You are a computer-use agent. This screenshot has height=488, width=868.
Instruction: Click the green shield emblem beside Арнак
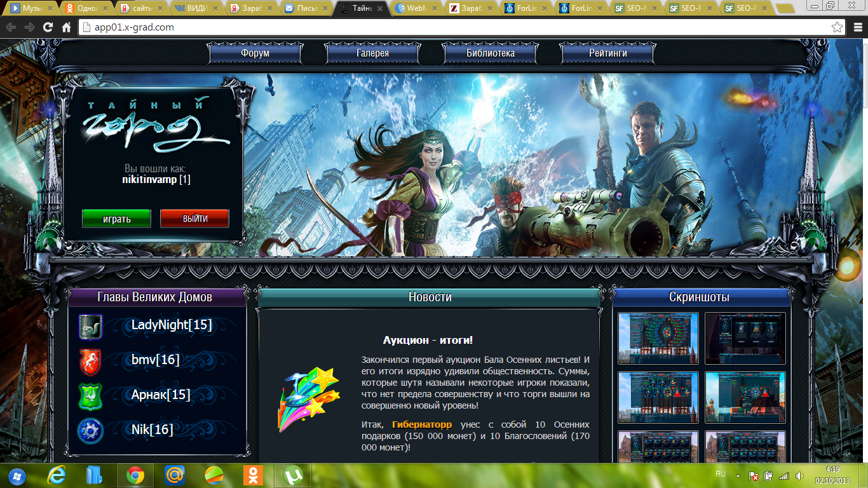pos(90,396)
